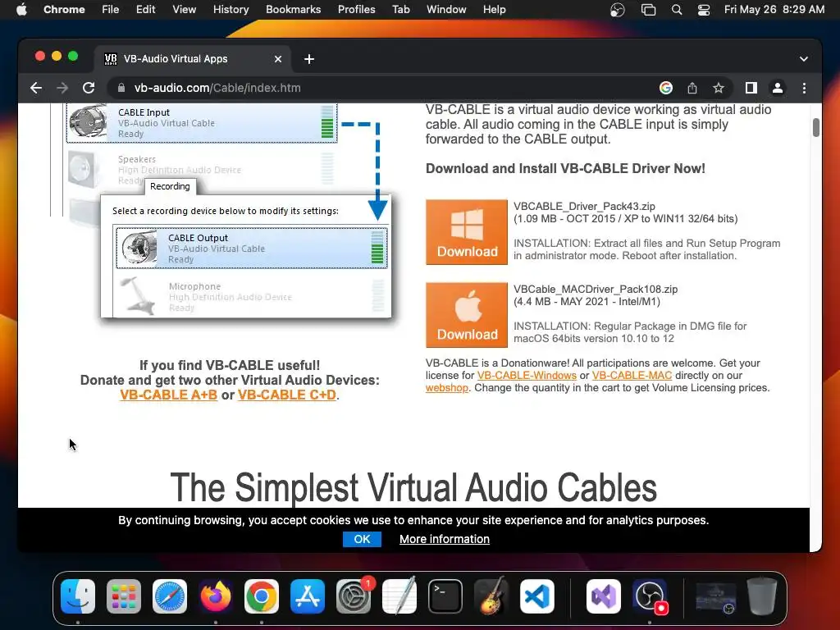Open the Help menu
Image resolution: width=840 pixels, height=630 pixels.
click(494, 9)
